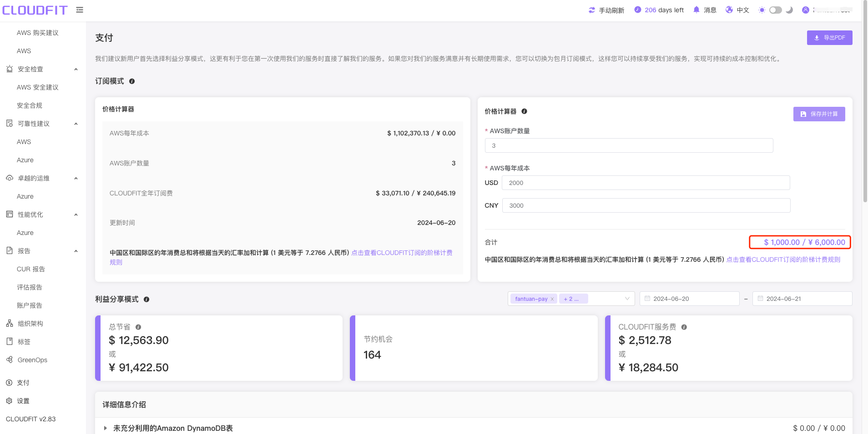
Task: Click the 设置 gear icon
Action: pyautogui.click(x=9, y=401)
